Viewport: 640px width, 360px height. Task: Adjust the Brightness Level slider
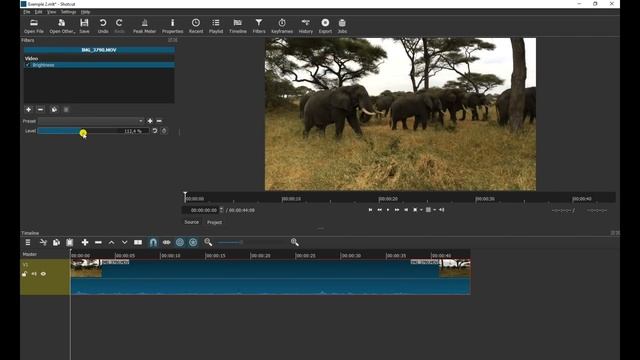[93, 131]
